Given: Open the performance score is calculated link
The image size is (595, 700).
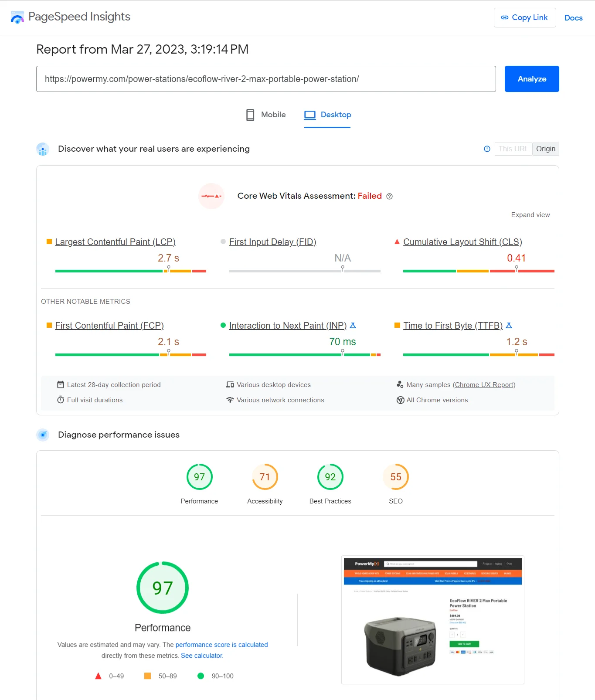Looking at the screenshot, I should pos(221,645).
